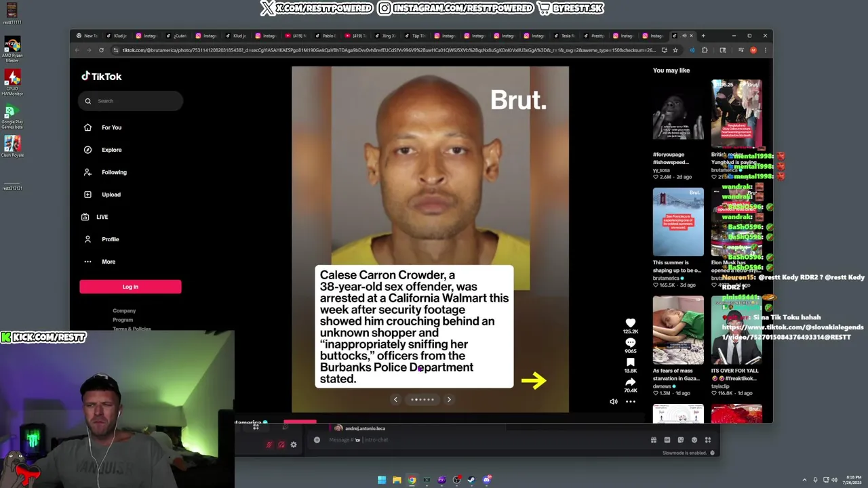The height and width of the screenshot is (488, 868).
Task: Show next photo in carousel
Action: (449, 399)
